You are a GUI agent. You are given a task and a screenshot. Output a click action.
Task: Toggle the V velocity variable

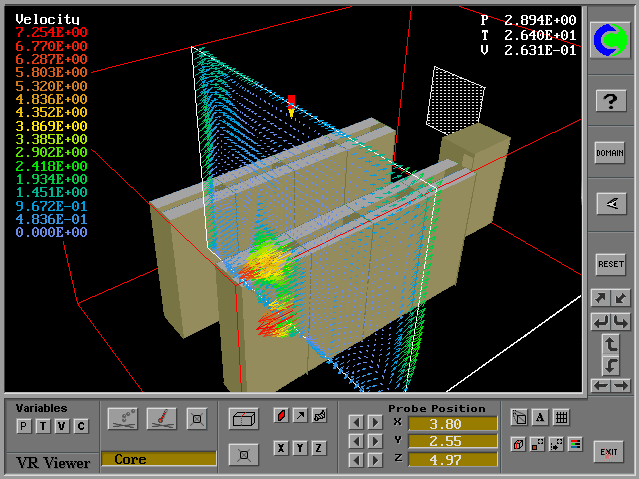click(61, 427)
